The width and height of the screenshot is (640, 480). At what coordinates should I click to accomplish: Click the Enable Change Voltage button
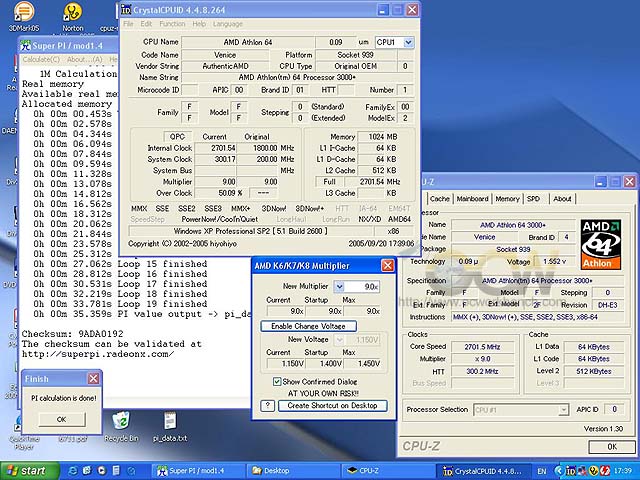coord(309,326)
